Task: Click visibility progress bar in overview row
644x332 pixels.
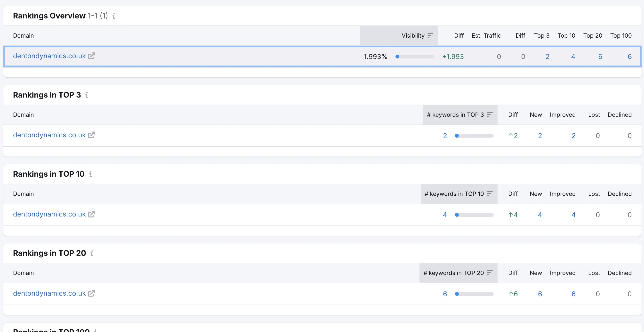Action: coord(415,57)
